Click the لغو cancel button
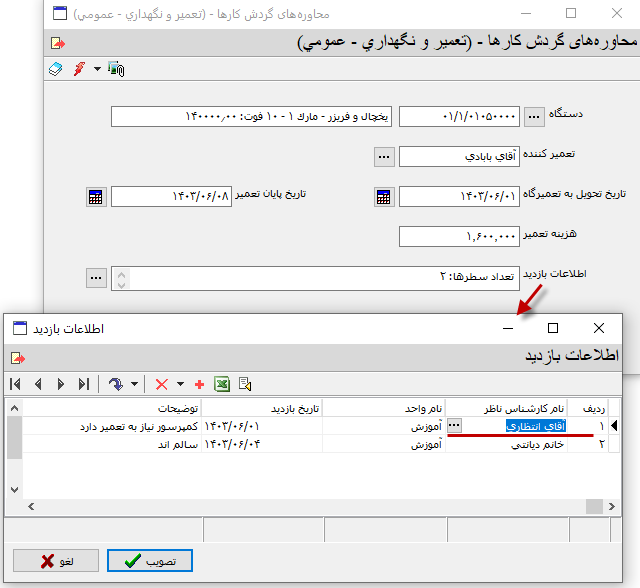Viewport: 640px width, 588px height. [x=55, y=561]
